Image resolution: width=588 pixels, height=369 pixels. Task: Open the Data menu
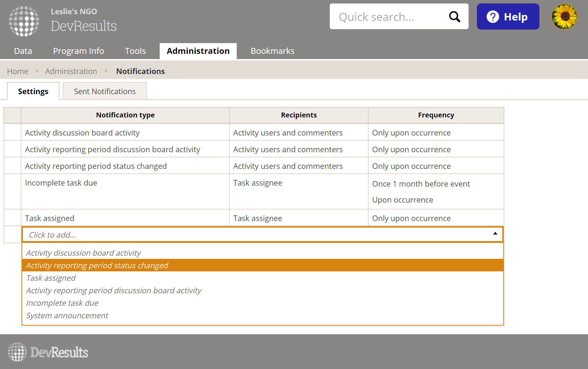[x=23, y=51]
